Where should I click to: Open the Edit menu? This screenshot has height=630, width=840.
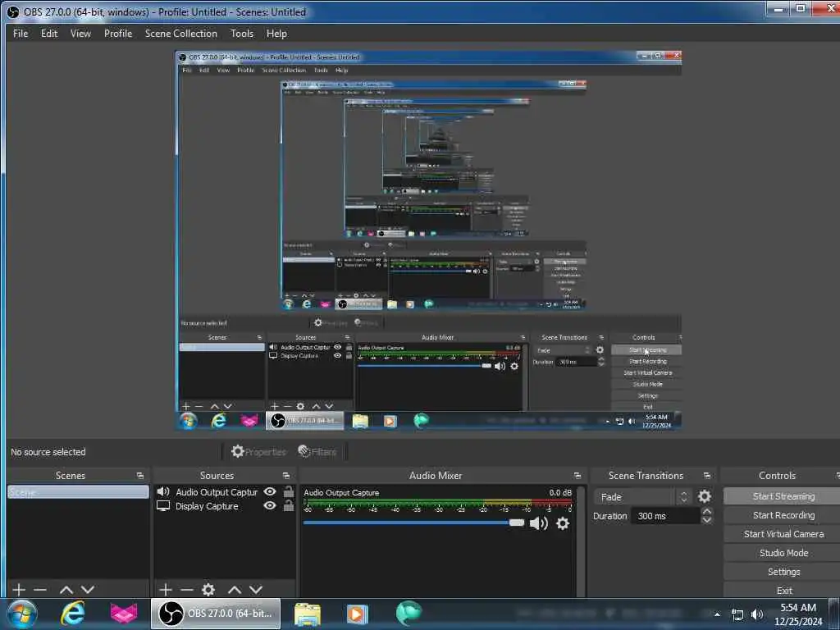pyautogui.click(x=48, y=33)
